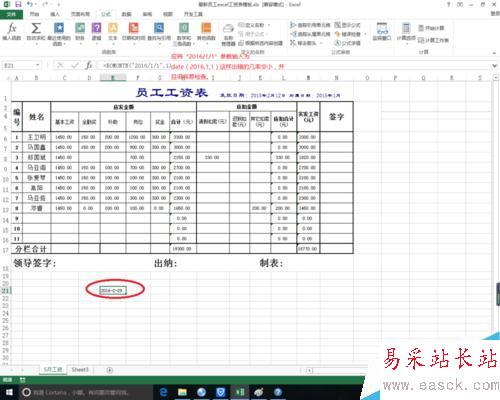The width and height of the screenshot is (500, 400).
Task: Open the Insert Function (插入函数) dialog
Action: 12,32
